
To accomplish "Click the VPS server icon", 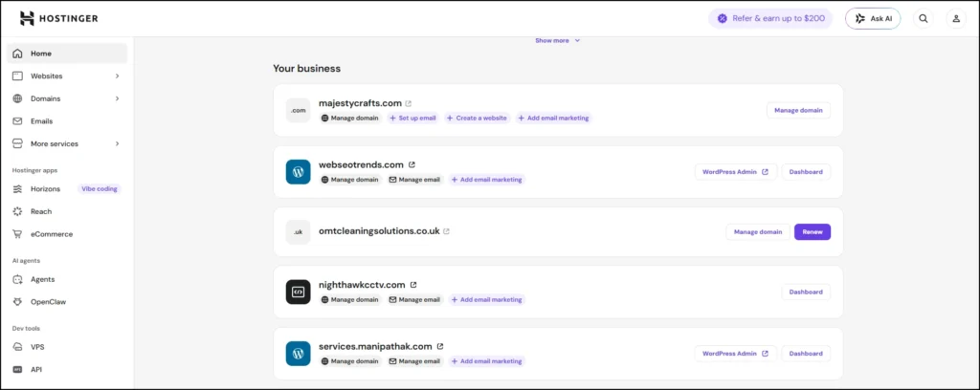I will click(x=17, y=347).
